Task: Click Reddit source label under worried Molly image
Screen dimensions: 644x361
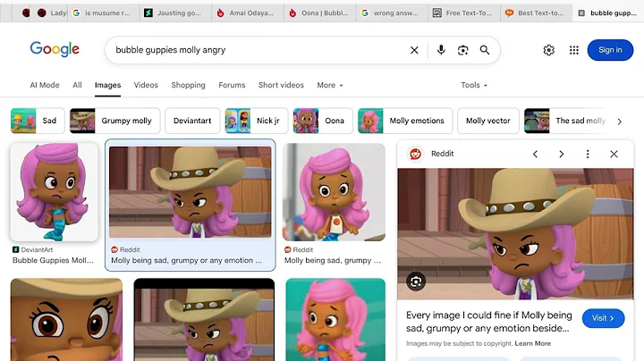Action: 299,250
